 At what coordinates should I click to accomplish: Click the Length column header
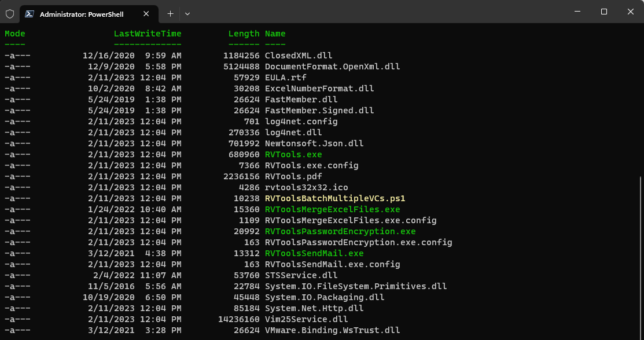(x=244, y=34)
